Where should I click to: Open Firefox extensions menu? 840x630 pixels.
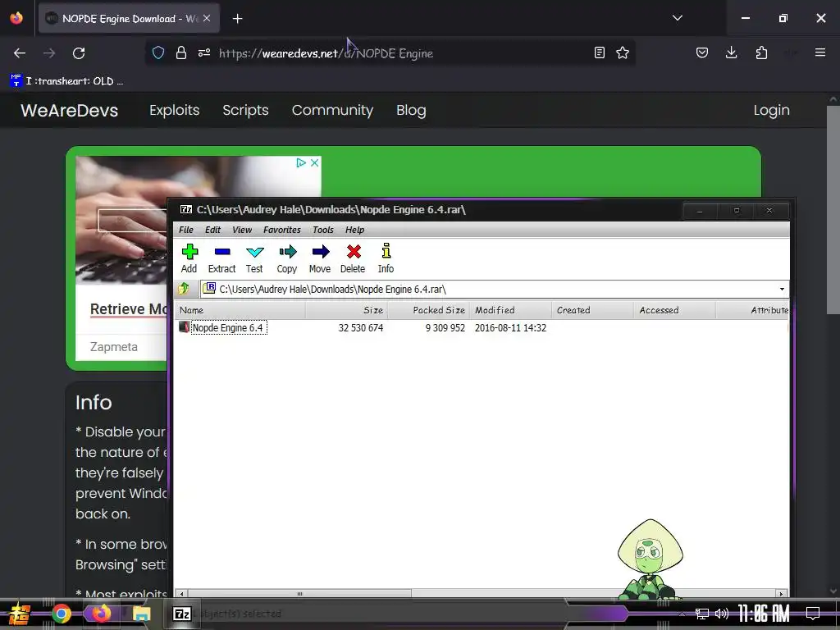[761, 52]
